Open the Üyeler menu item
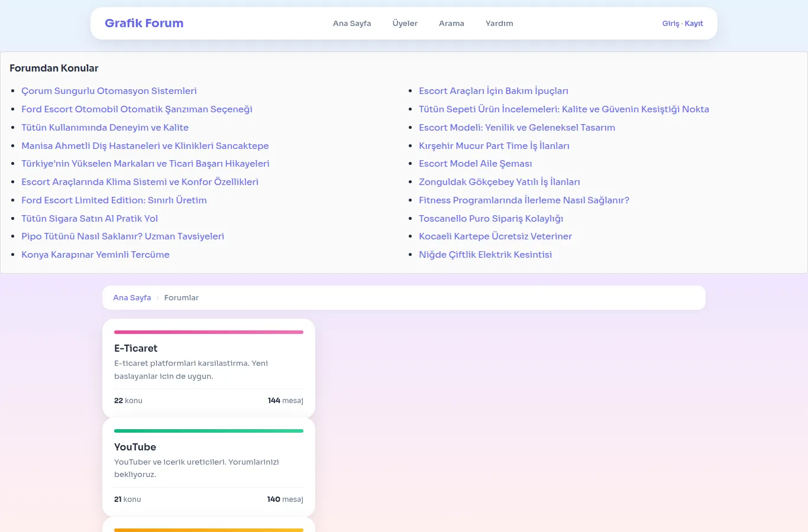The image size is (808, 532). (x=405, y=24)
